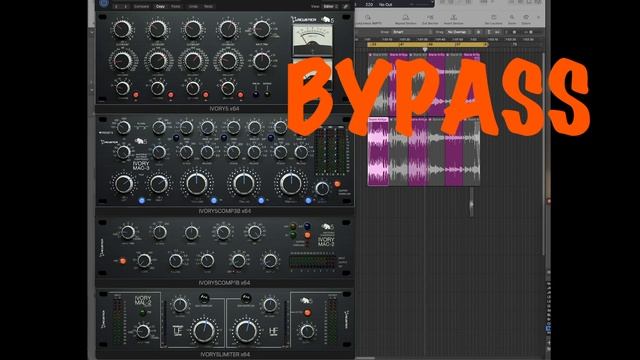The height and width of the screenshot is (360, 640).
Task: Click the Acustica elephant logo on IVORY5
Action: click(x=327, y=19)
